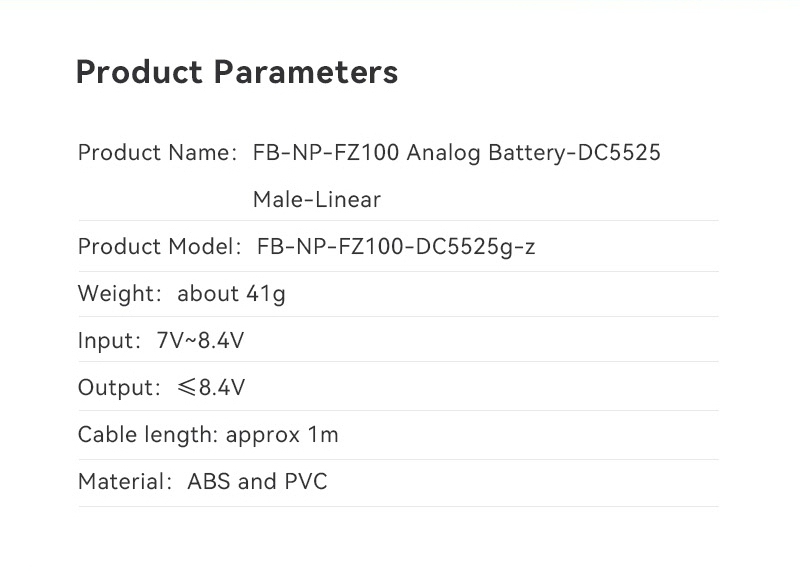Click the "7V~8.4V" input value

201,341
